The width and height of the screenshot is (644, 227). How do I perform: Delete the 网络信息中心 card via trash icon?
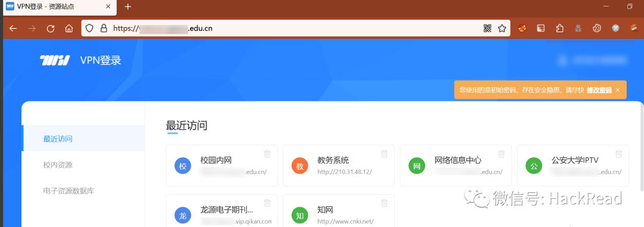[x=501, y=154]
